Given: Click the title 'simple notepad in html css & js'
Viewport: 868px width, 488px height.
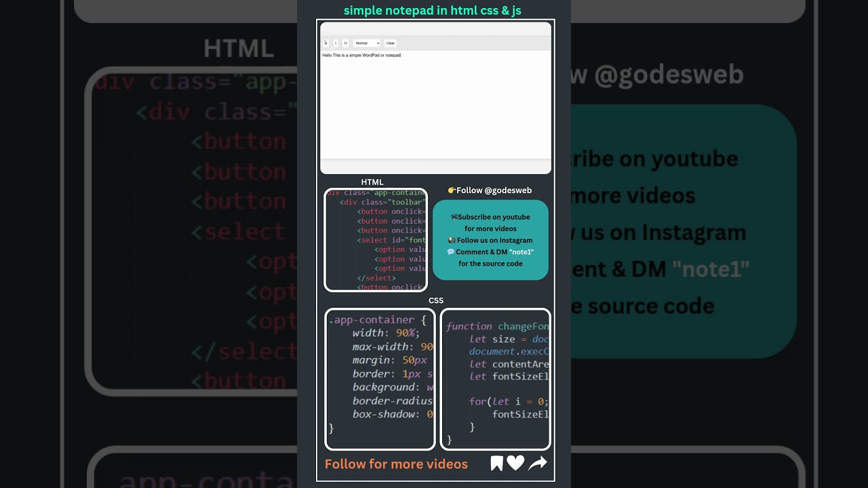Looking at the screenshot, I should point(433,10).
